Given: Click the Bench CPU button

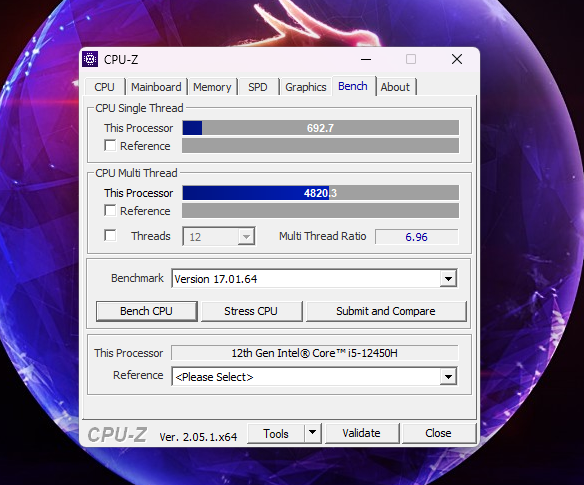Looking at the screenshot, I should point(146,311).
